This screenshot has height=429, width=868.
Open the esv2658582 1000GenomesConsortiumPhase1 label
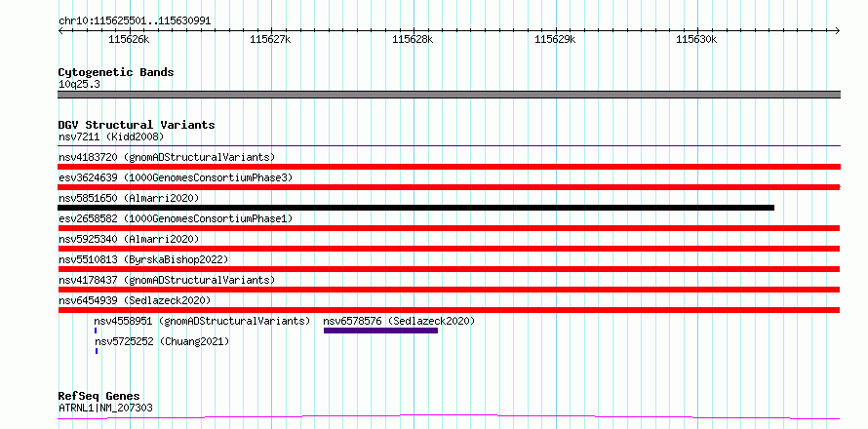176,218
